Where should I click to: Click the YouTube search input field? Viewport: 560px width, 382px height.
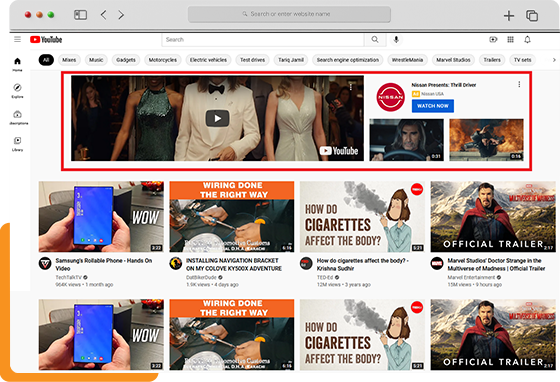(x=263, y=40)
